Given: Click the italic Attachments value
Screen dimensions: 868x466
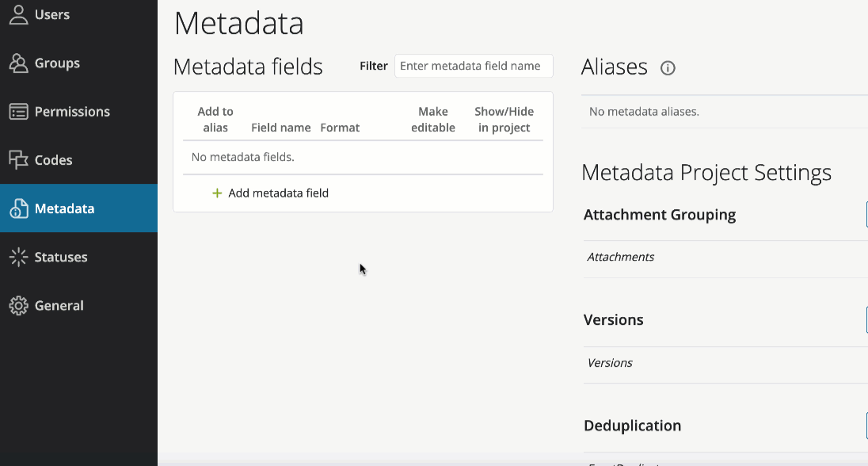Looking at the screenshot, I should click(621, 257).
